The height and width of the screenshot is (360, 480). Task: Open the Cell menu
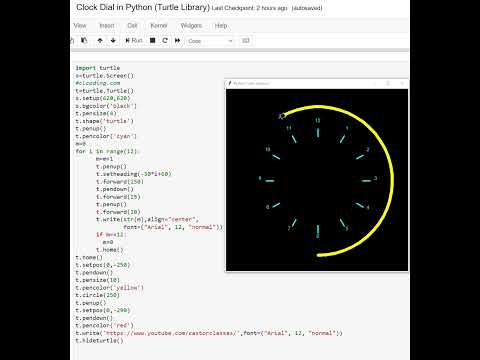[132, 26]
